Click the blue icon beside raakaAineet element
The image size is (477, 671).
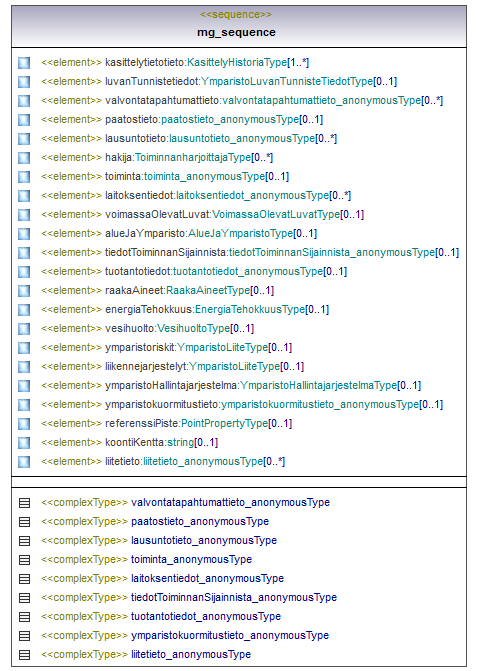coord(24,291)
